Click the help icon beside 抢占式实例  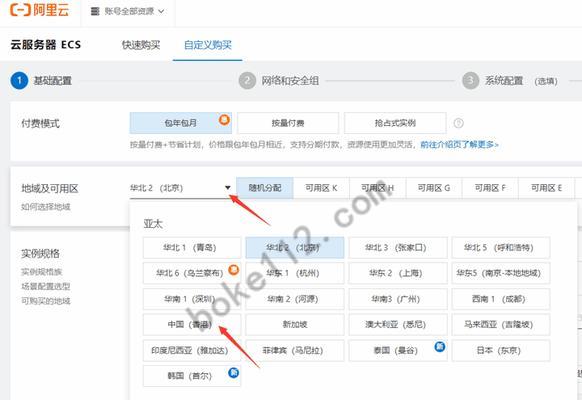tap(458, 123)
